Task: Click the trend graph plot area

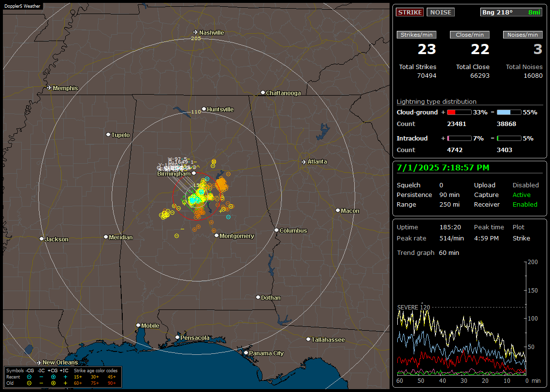Action: tap(462, 318)
